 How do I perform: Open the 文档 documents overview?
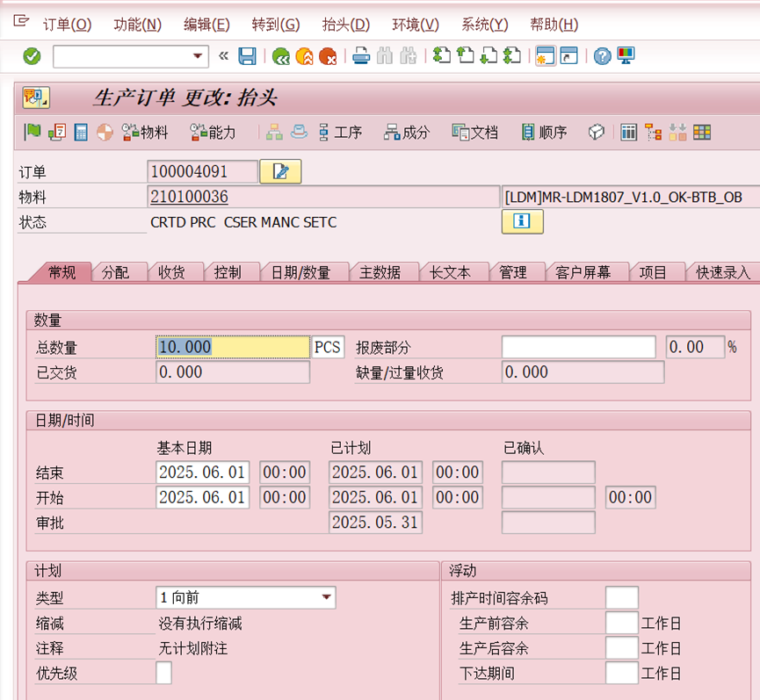(x=475, y=132)
